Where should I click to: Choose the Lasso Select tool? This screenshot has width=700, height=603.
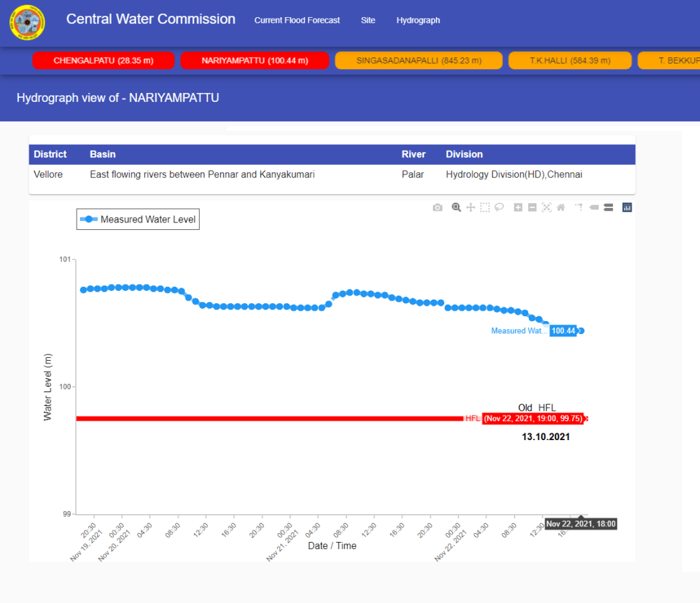pyautogui.click(x=500, y=207)
